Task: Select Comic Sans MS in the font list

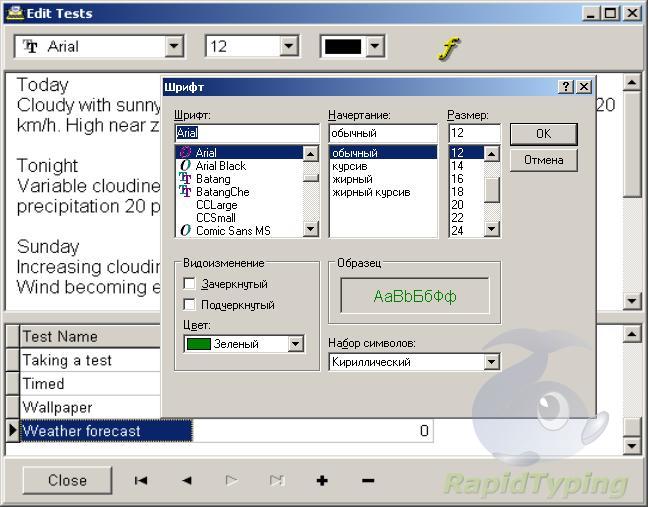Action: 240,231
